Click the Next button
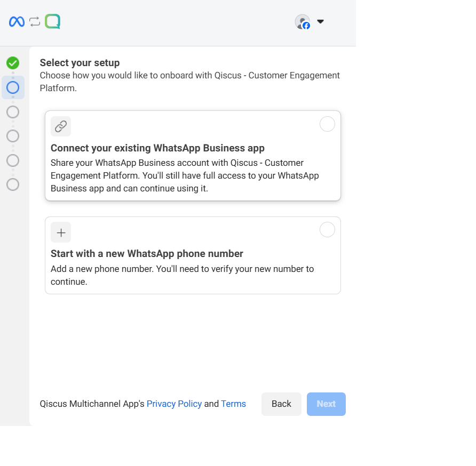The image size is (476, 466). (x=326, y=404)
